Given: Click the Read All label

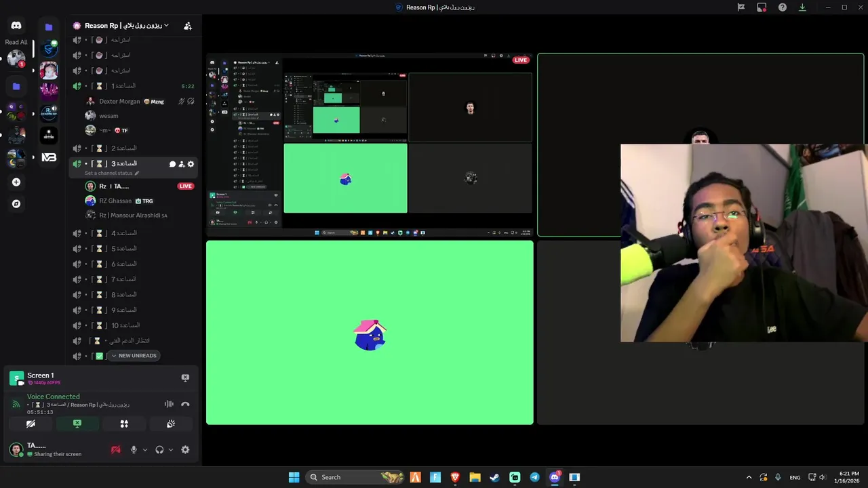Looking at the screenshot, I should (16, 42).
